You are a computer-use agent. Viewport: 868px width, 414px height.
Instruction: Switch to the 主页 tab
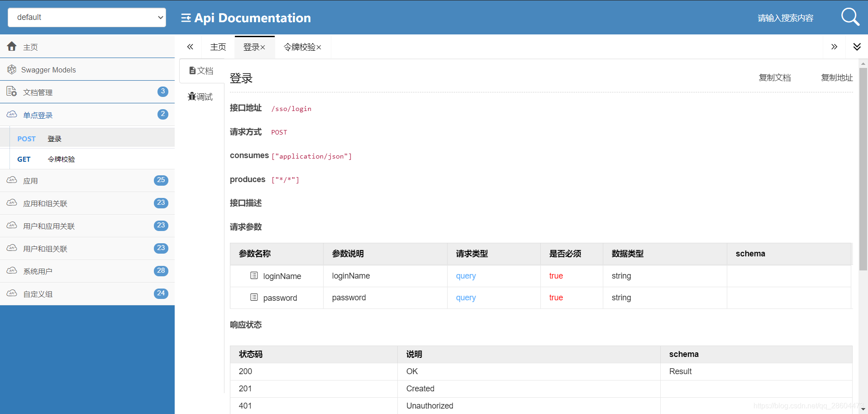pos(218,47)
